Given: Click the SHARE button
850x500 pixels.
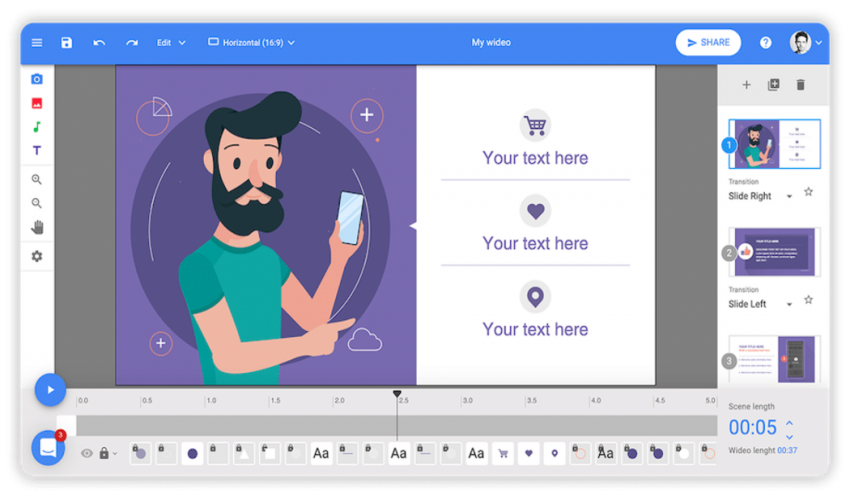Looking at the screenshot, I should point(708,42).
